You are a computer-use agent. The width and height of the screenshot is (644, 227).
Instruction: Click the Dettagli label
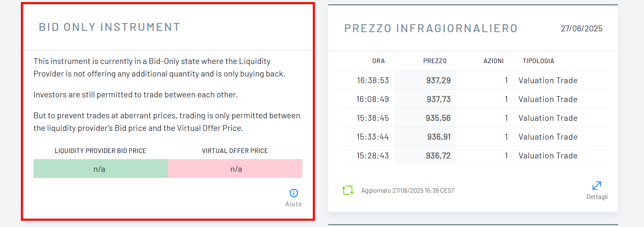coord(597,197)
